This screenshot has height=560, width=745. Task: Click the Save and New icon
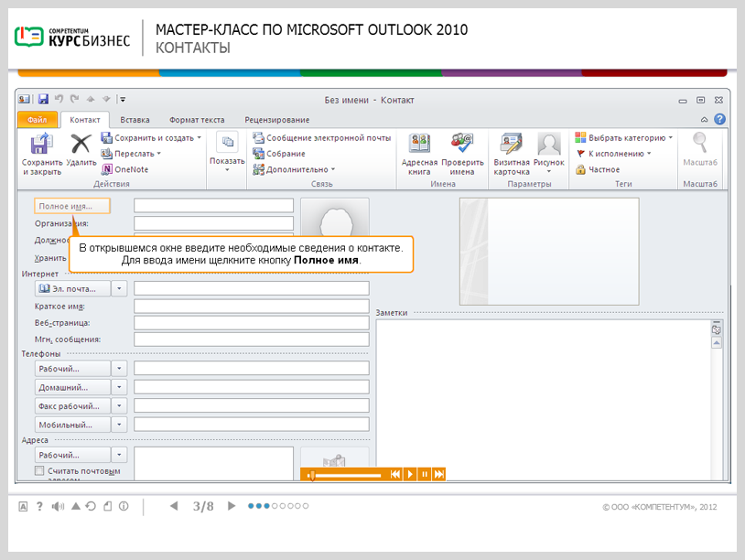[x=106, y=138]
